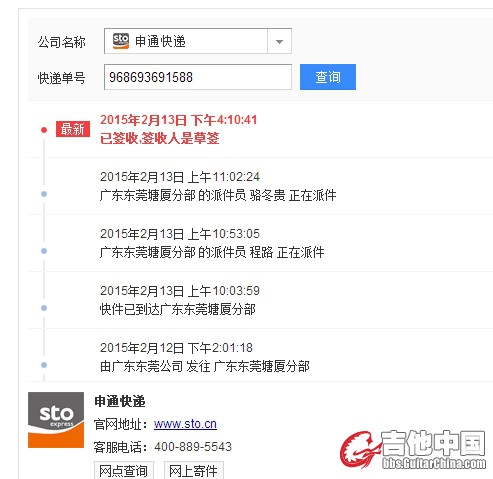Select the text 已签收,签收人是草签
493x479 pixels.
160,138
